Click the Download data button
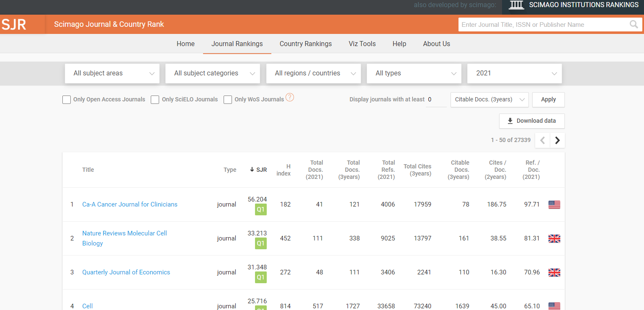This screenshot has height=310, width=644. click(x=532, y=121)
